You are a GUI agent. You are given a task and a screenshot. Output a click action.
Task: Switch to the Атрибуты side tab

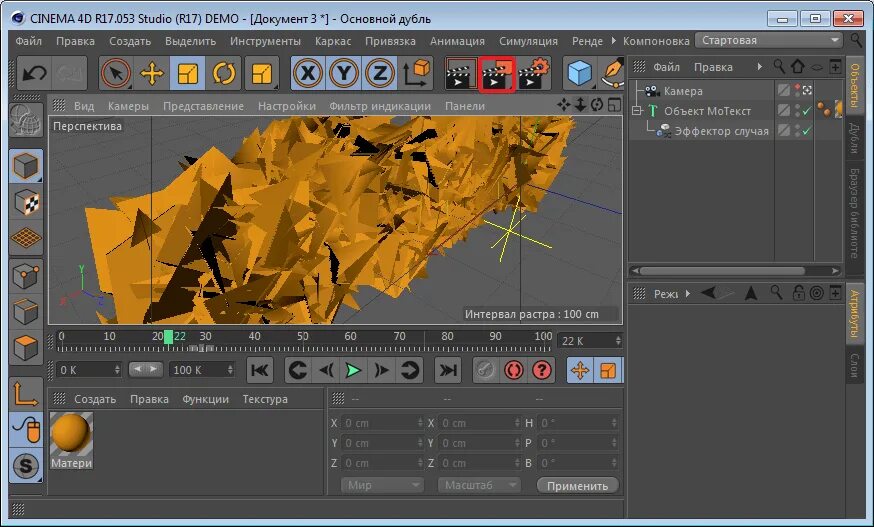click(x=854, y=315)
